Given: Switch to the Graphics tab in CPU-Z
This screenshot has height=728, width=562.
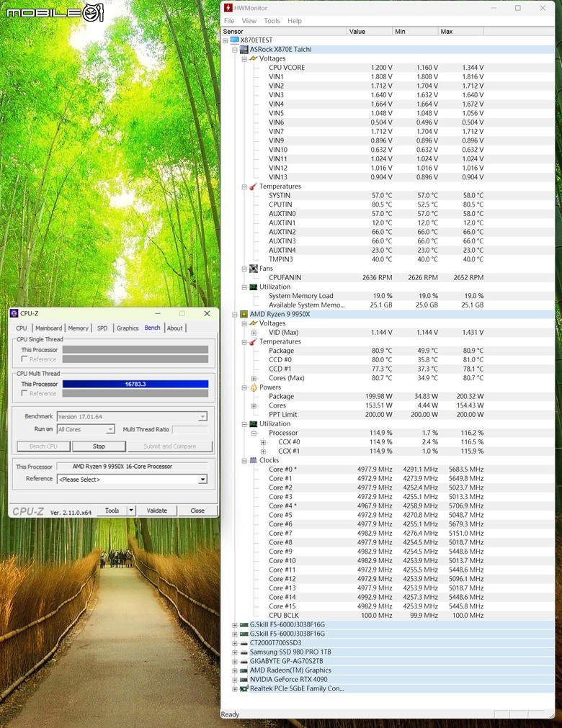Looking at the screenshot, I should 128,328.
